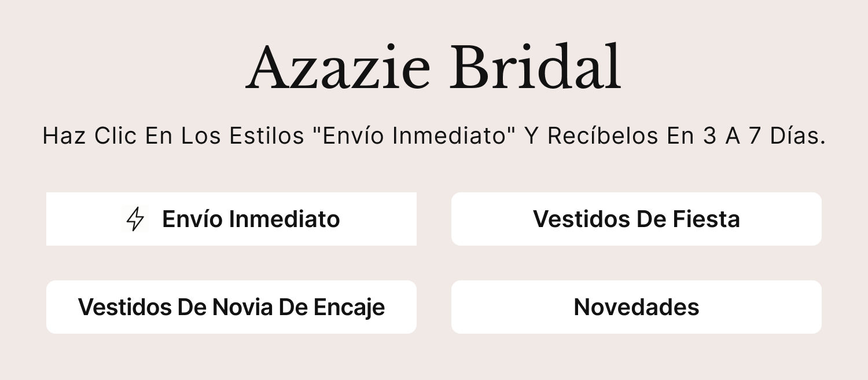Click the "Novedades" label text
The height and width of the screenshot is (380, 868).
636,307
